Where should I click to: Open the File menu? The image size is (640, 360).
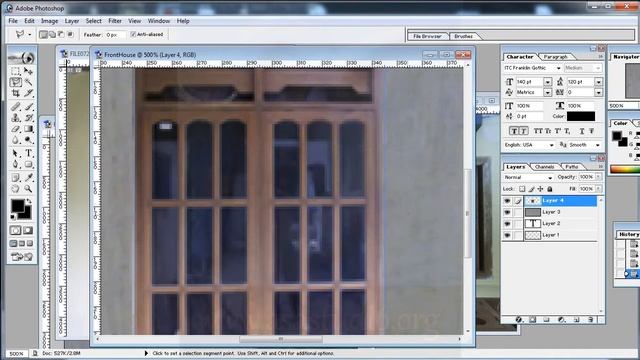point(13,21)
